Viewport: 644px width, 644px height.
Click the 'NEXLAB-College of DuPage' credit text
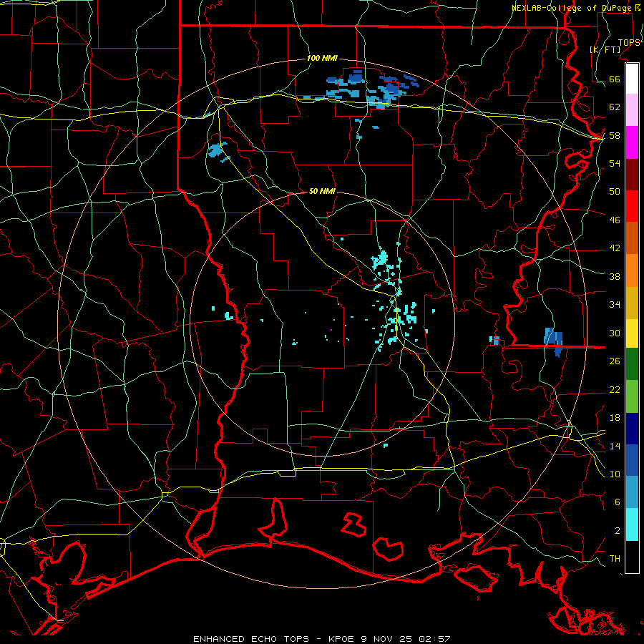[x=573, y=8]
